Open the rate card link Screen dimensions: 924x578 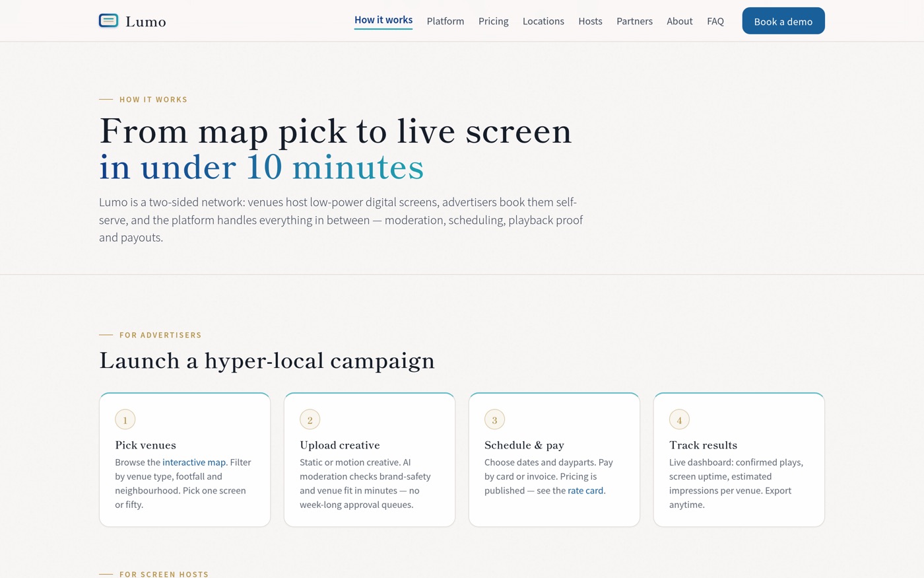coord(585,491)
